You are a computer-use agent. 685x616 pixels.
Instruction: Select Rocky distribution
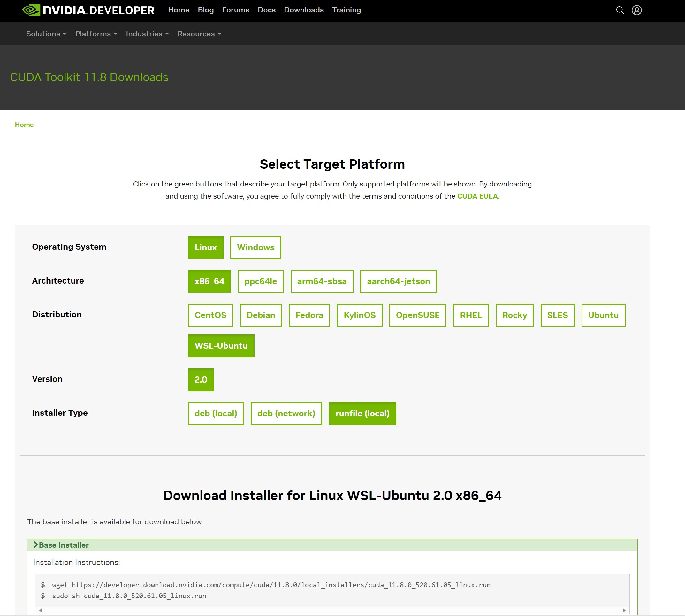514,315
